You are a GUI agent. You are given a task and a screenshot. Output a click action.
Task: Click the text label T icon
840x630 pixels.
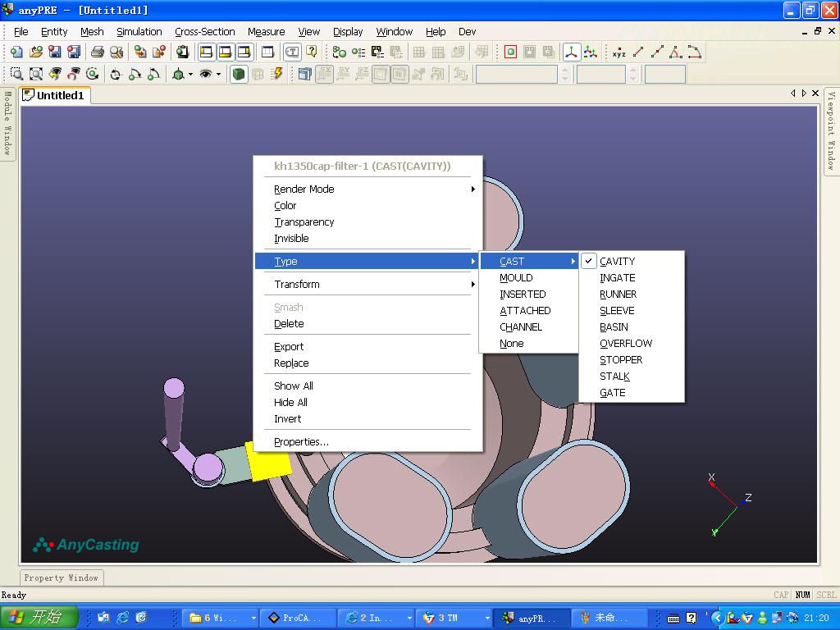292,52
